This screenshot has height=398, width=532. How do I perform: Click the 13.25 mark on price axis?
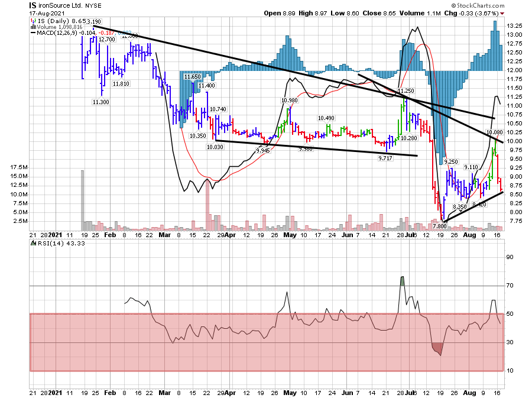coord(514,25)
